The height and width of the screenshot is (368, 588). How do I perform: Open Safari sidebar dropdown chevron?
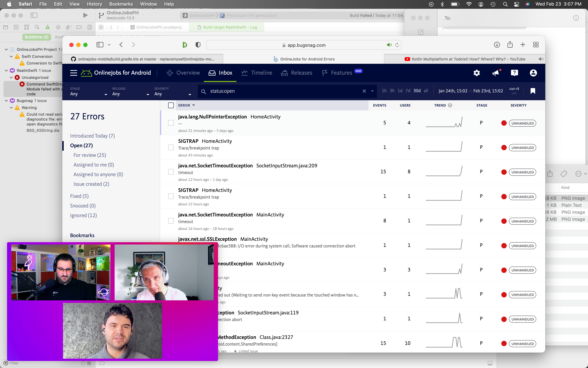[x=109, y=45]
